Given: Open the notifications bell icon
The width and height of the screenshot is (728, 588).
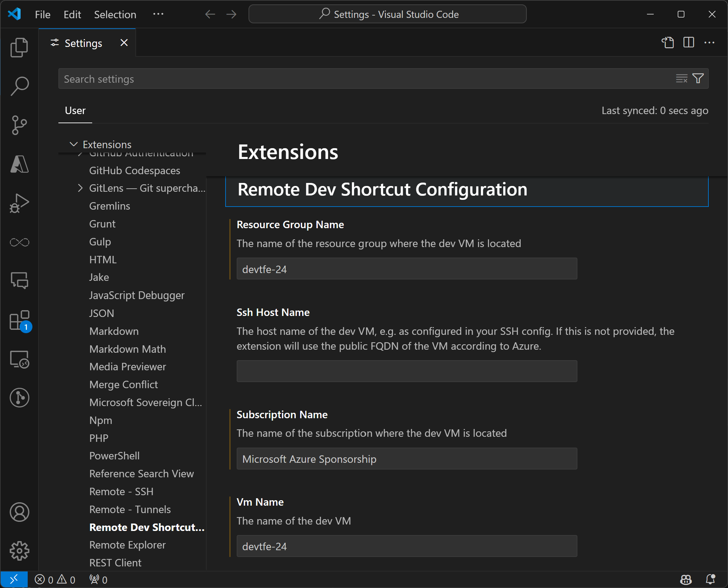Looking at the screenshot, I should click(710, 580).
